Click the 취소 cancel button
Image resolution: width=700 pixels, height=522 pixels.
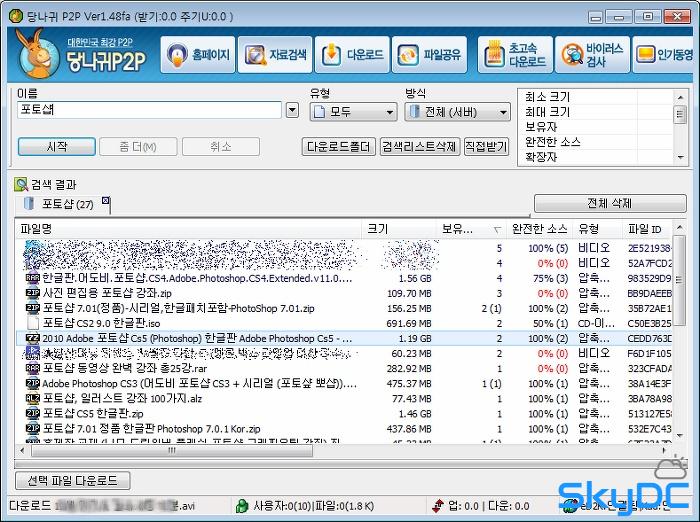pyautogui.click(x=221, y=146)
